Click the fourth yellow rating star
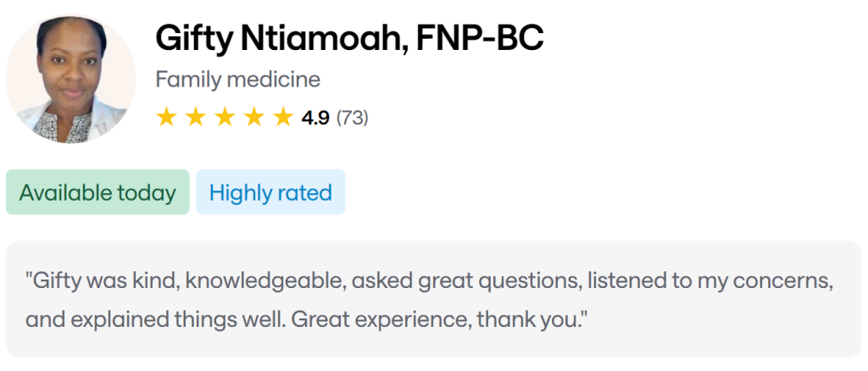 pos(253,117)
